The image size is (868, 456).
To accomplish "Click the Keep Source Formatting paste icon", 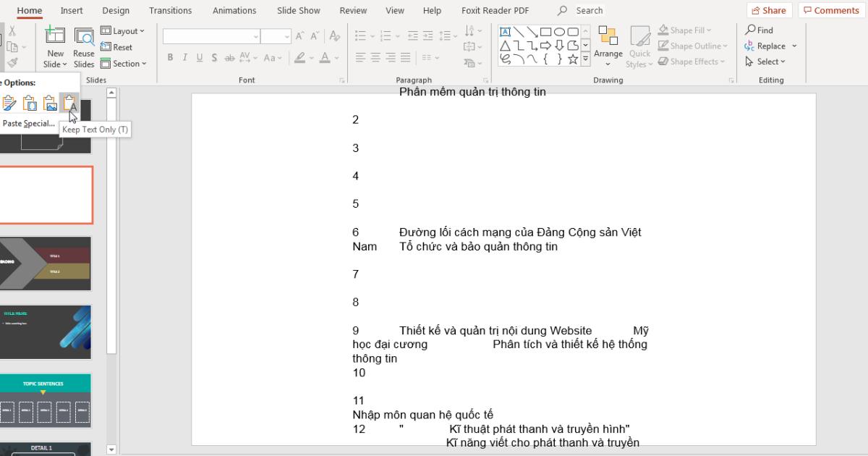I will [9, 104].
